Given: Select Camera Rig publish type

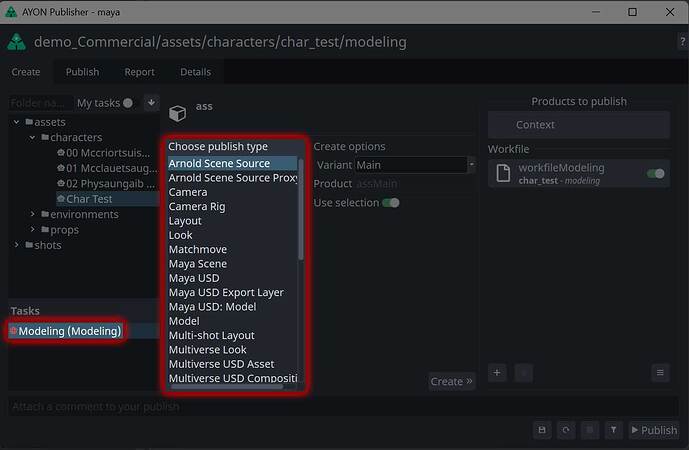Looking at the screenshot, I should [232, 207].
